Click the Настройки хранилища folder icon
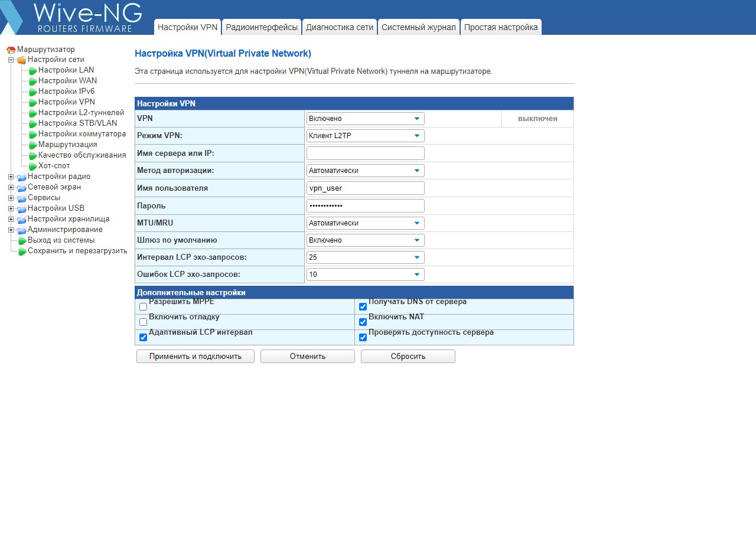The width and height of the screenshot is (756, 539). coord(21,220)
